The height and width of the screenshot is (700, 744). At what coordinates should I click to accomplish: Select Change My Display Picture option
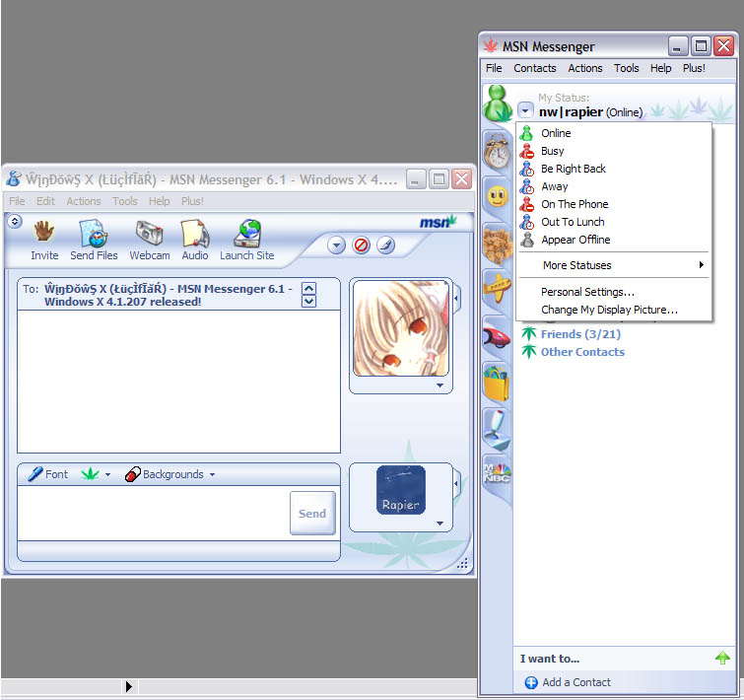614,310
